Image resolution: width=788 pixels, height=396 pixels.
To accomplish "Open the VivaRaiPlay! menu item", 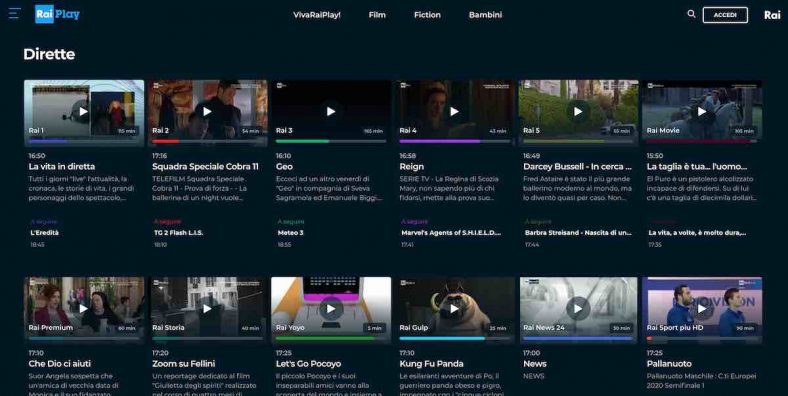I will (x=317, y=15).
